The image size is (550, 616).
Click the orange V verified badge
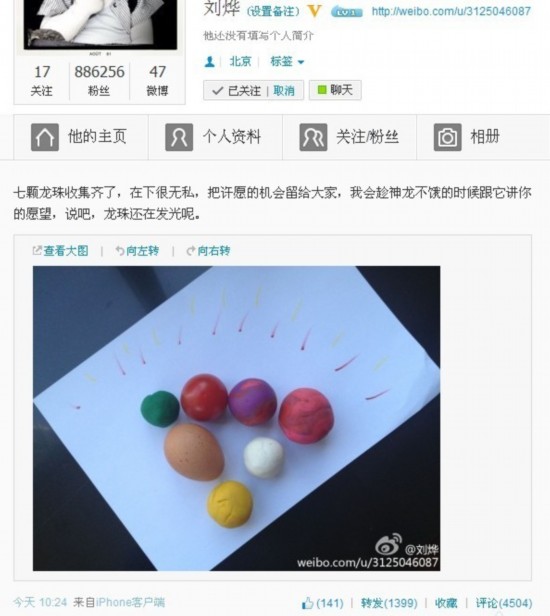coord(314,11)
